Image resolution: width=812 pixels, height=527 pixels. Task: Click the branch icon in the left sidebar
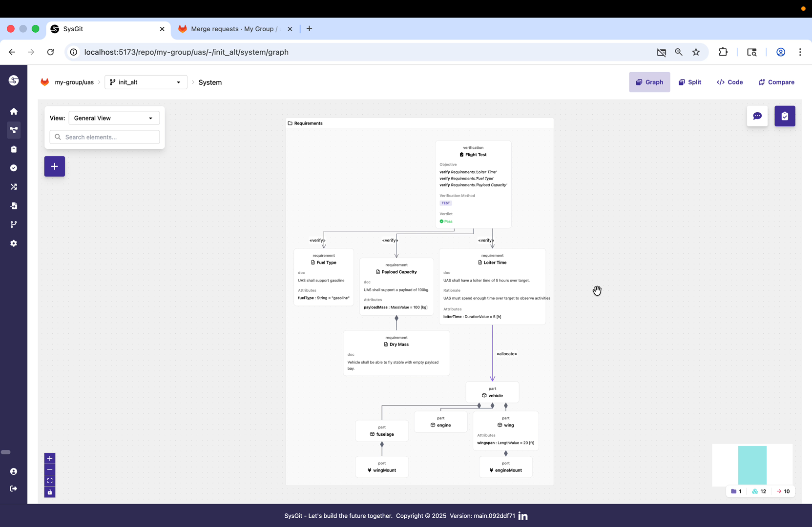(x=14, y=224)
